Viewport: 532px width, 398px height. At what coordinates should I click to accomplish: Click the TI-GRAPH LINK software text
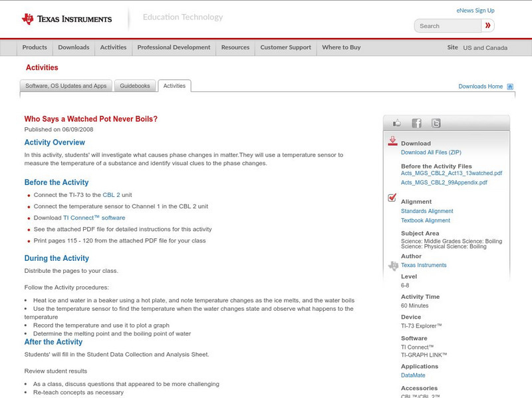click(x=424, y=355)
